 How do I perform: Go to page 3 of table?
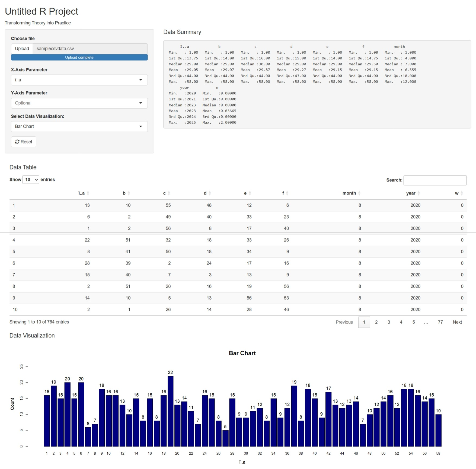[x=389, y=322]
